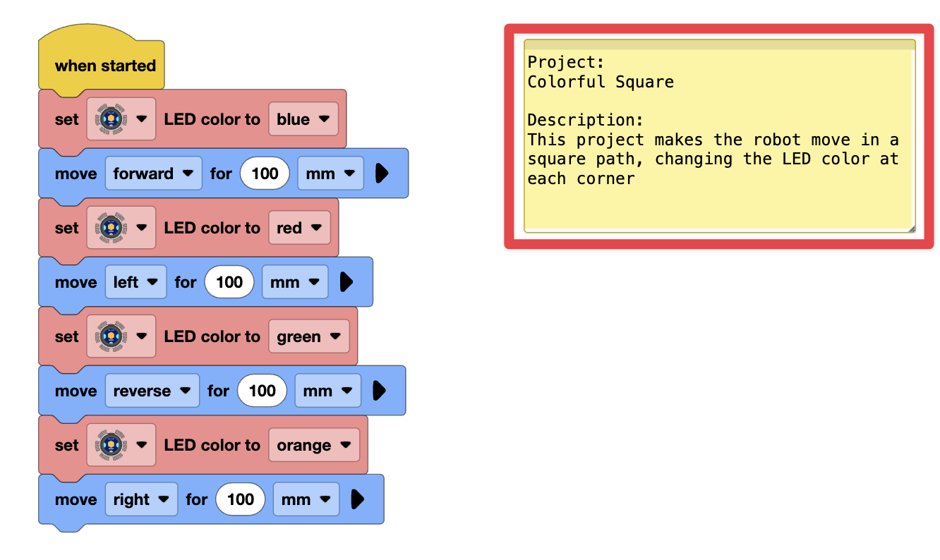Screen dimensions: 940x560
Task: Click the play arrow on the move right block
Action: (x=359, y=499)
